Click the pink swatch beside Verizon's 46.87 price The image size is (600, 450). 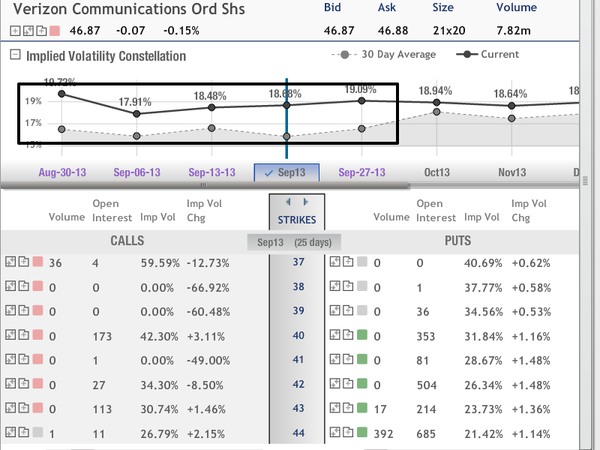[x=55, y=31]
